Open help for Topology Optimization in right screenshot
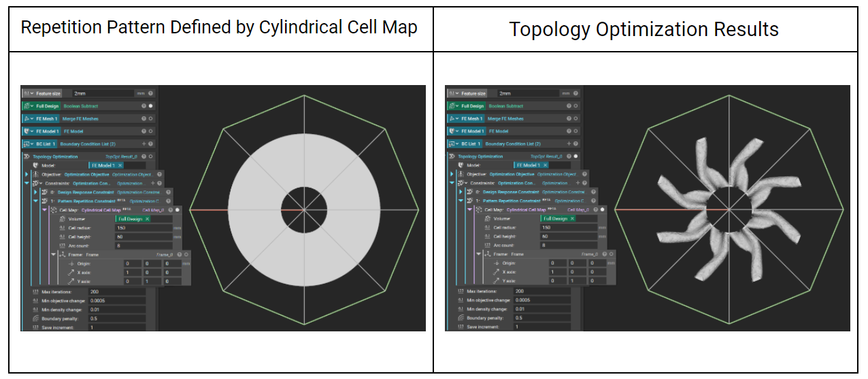 569,156
